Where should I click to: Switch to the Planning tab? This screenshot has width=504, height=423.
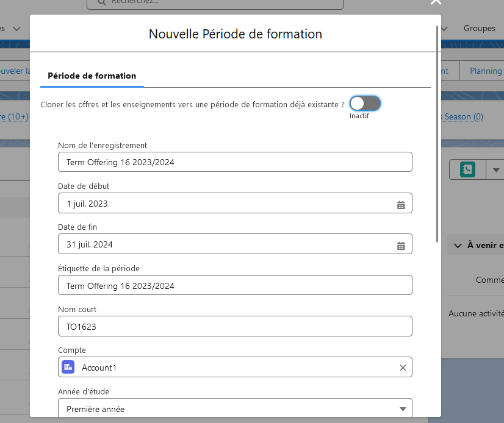click(x=486, y=71)
